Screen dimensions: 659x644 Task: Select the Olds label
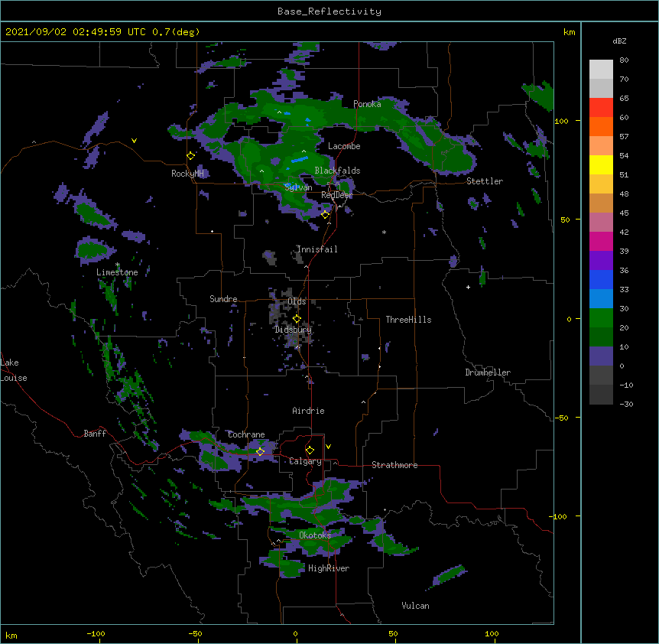pos(297,301)
